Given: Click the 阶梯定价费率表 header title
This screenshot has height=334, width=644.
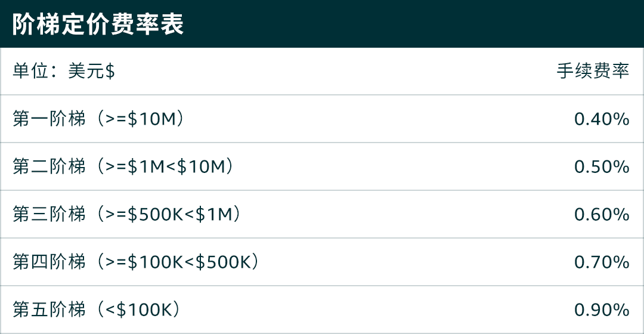Looking at the screenshot, I should click(x=98, y=24).
